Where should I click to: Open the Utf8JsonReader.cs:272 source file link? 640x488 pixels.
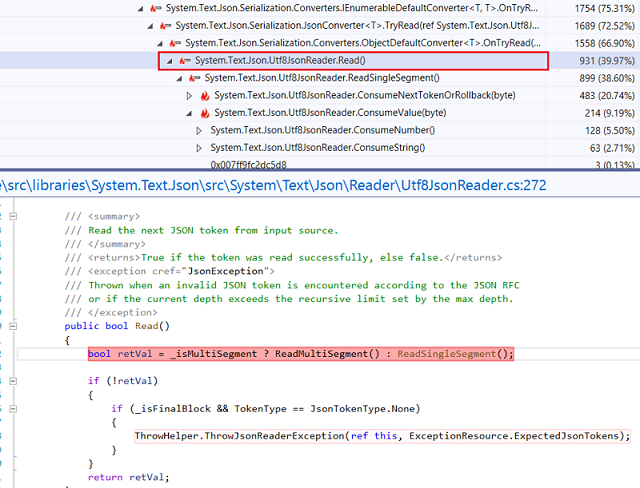tap(273, 186)
